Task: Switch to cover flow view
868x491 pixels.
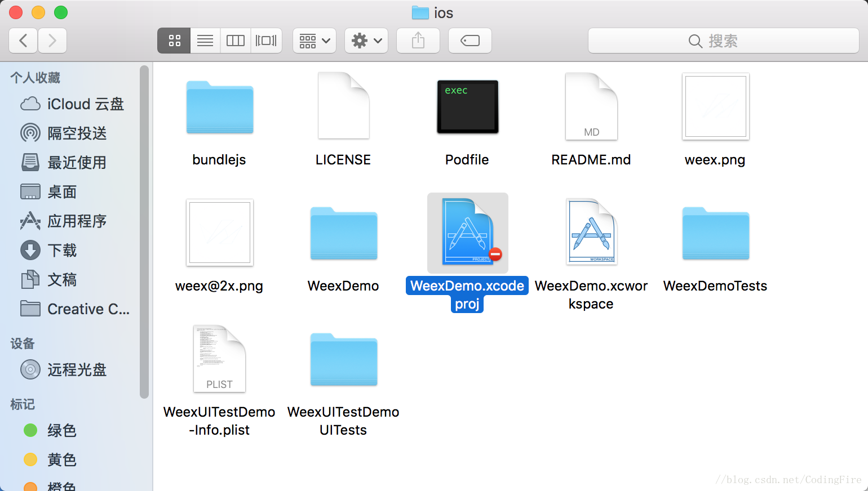Action: coord(266,41)
